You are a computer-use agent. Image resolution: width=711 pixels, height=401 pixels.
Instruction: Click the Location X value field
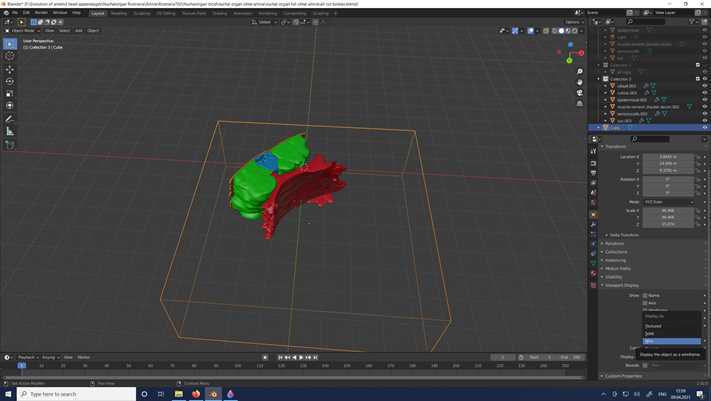coord(668,156)
